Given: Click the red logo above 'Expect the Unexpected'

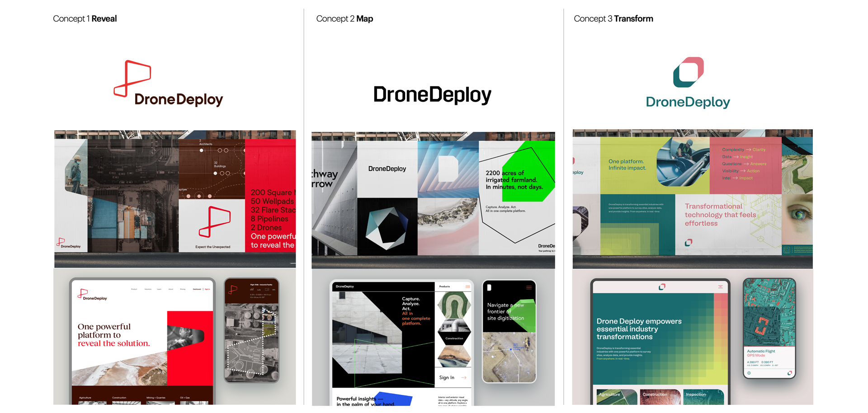Looking at the screenshot, I should tap(215, 221).
